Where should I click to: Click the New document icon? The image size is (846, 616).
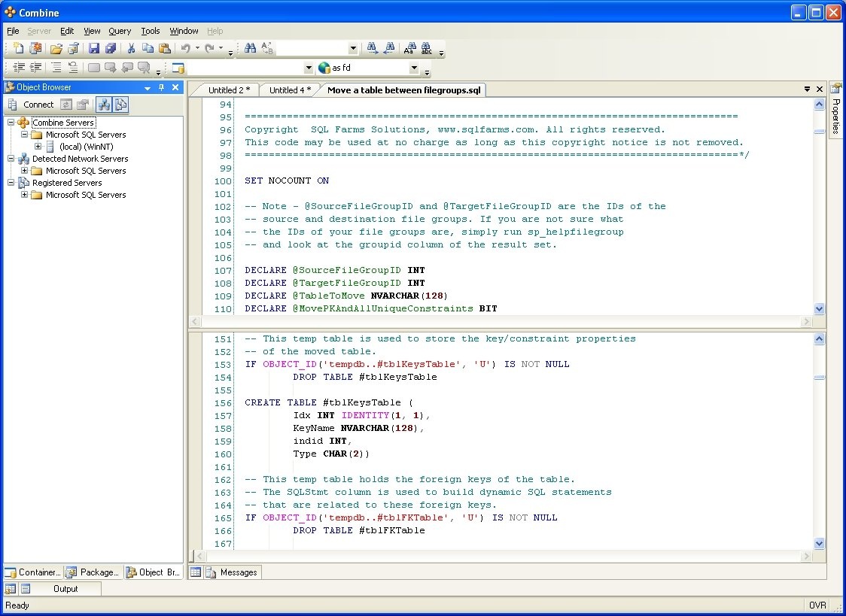tap(18, 49)
